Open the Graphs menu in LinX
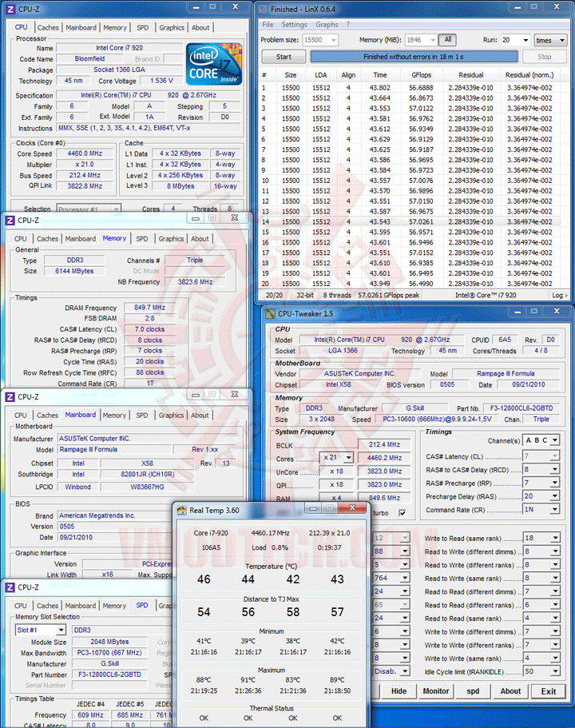575x728 pixels. pyautogui.click(x=327, y=25)
